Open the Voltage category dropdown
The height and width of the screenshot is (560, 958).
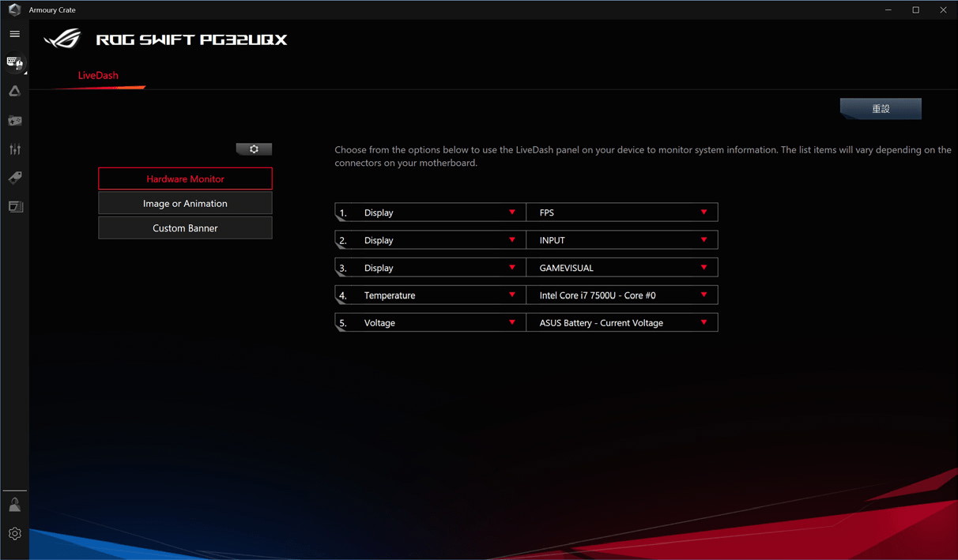click(431, 323)
